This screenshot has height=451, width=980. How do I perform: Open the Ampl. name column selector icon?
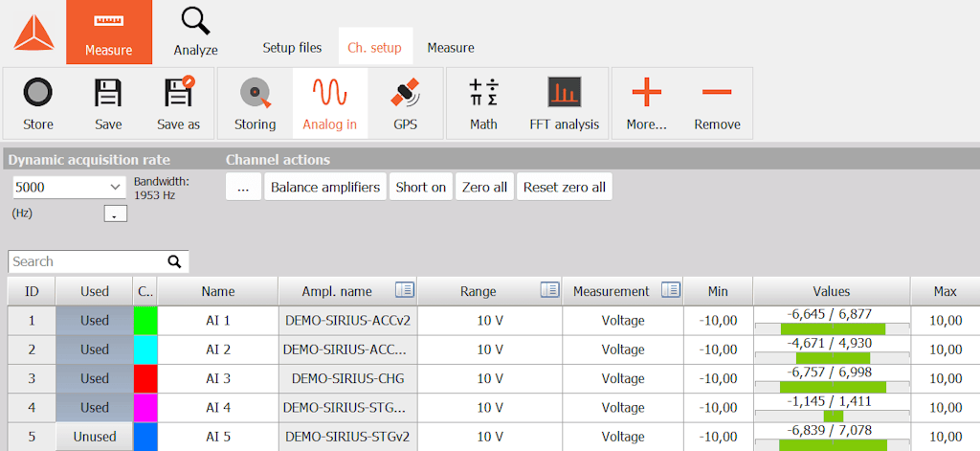point(405,289)
